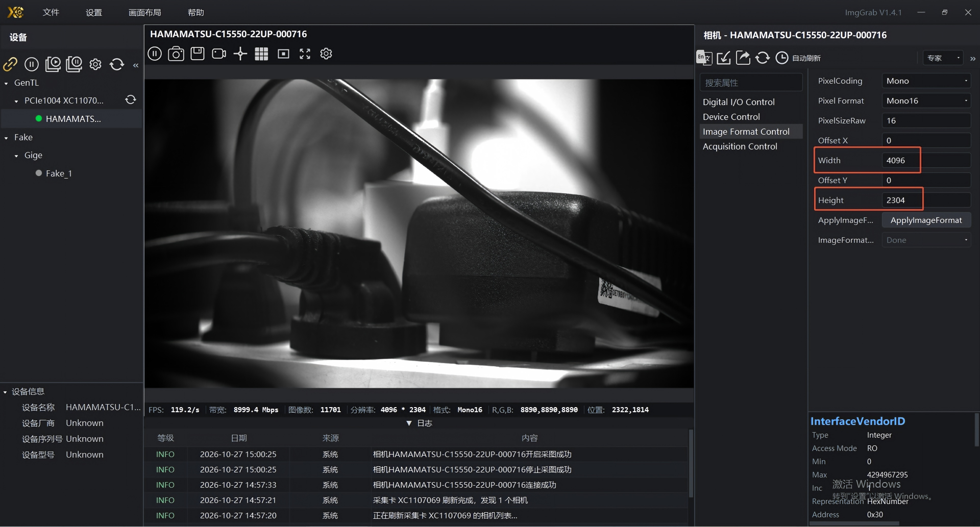
Task: Click the search properties (搜索属性) box
Action: 751,82
